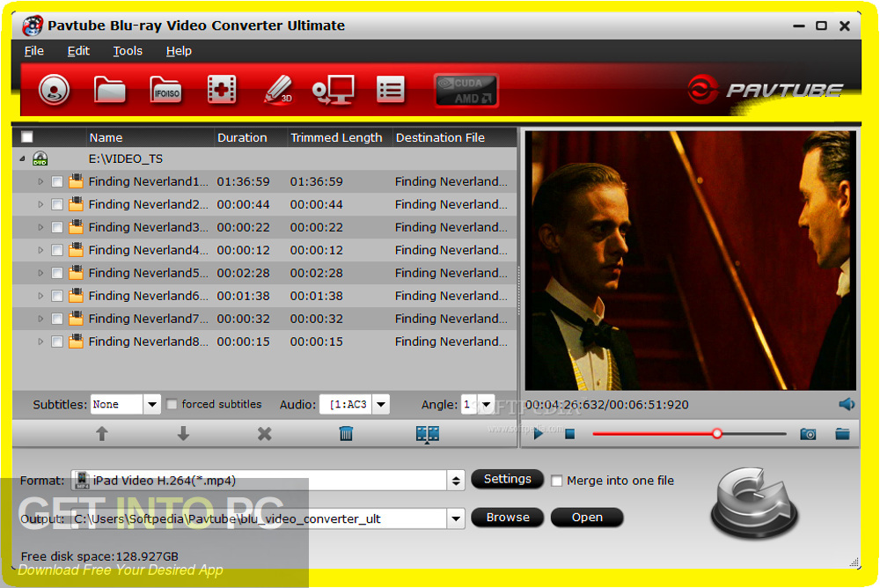Click the window resize grip corner
The height and width of the screenshot is (588, 880).
point(854,562)
